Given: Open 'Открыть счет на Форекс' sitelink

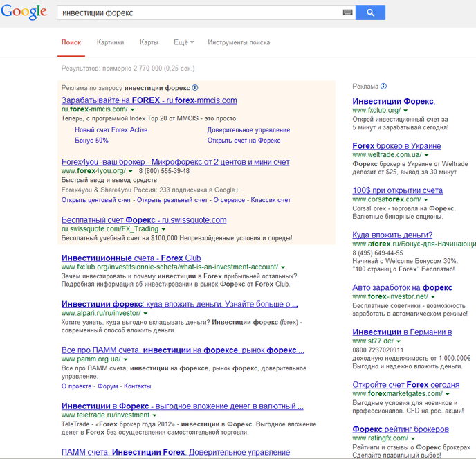Looking at the screenshot, I should pyautogui.click(x=244, y=141).
